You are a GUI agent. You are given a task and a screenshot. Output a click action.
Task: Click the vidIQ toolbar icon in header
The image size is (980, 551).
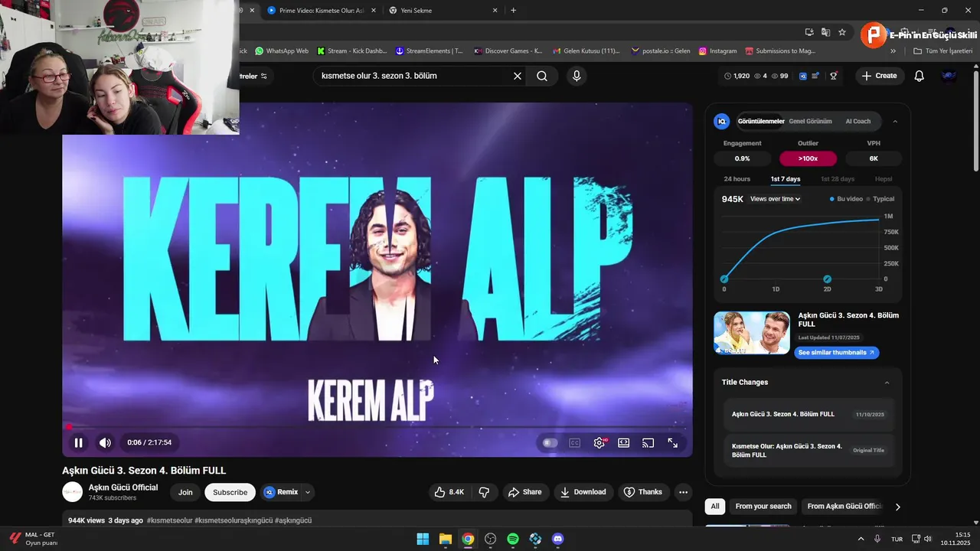[803, 76]
